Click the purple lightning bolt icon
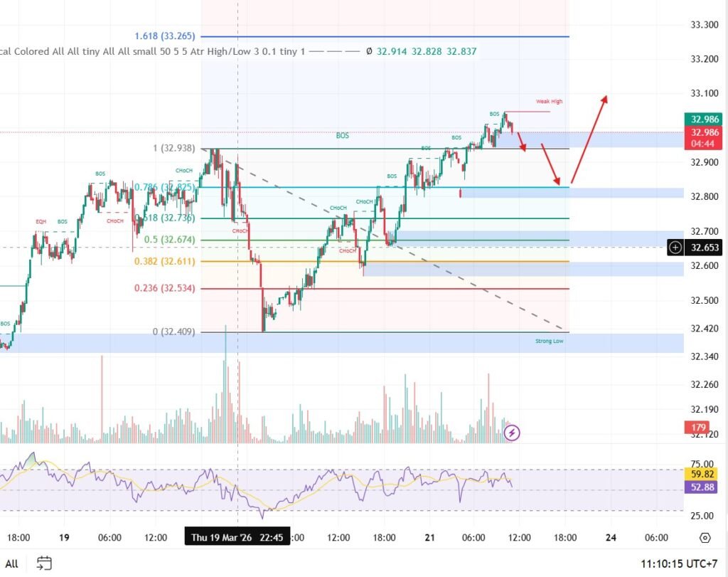 click(x=512, y=432)
